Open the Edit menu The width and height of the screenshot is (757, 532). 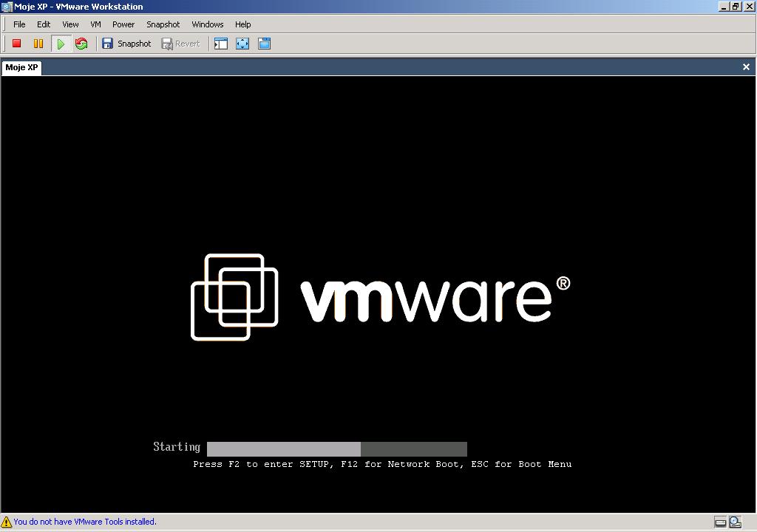pos(44,24)
